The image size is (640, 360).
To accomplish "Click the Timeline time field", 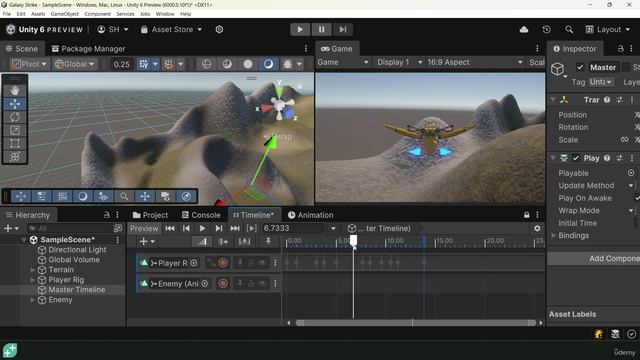I will coord(294,229).
